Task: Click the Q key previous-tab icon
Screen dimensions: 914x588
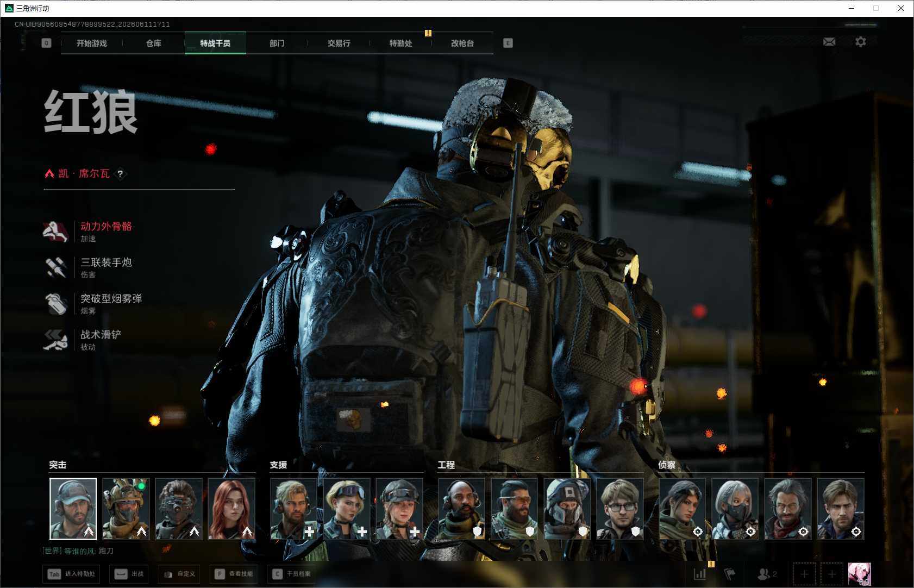Action: (46, 43)
